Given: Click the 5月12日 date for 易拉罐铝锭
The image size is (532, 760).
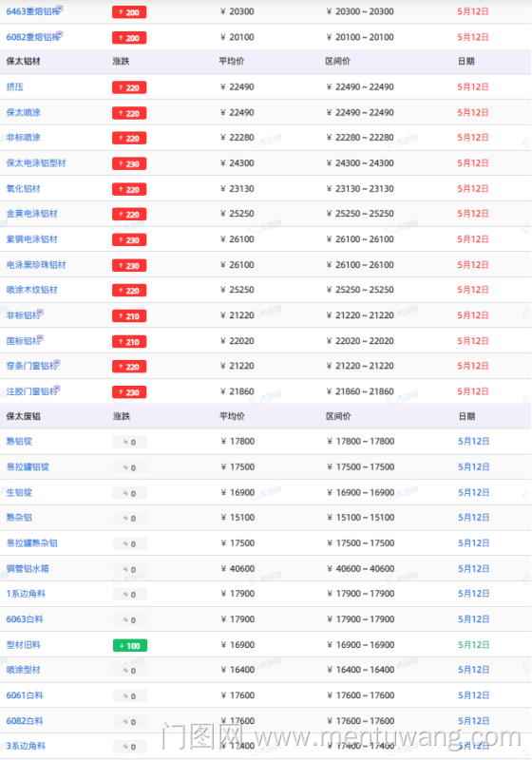Looking at the screenshot, I should [x=473, y=466].
